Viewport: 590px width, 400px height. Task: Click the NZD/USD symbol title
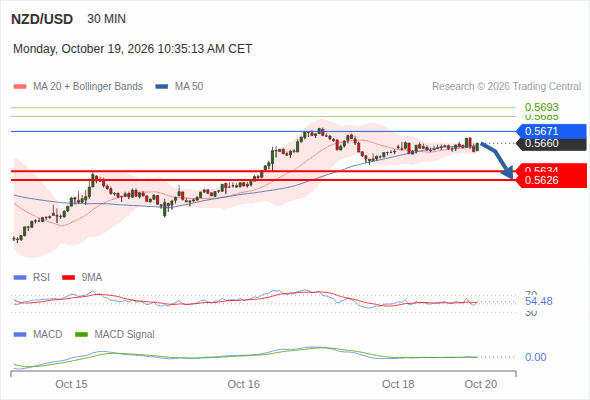tap(42, 19)
